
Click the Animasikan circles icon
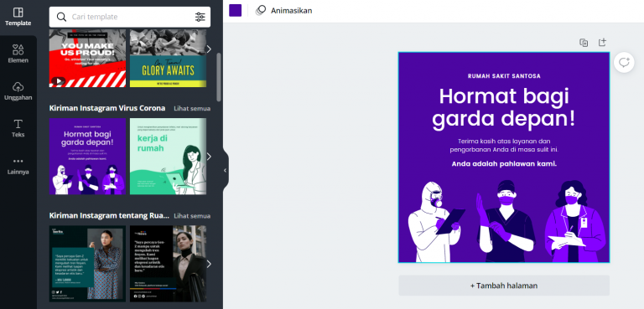click(261, 10)
